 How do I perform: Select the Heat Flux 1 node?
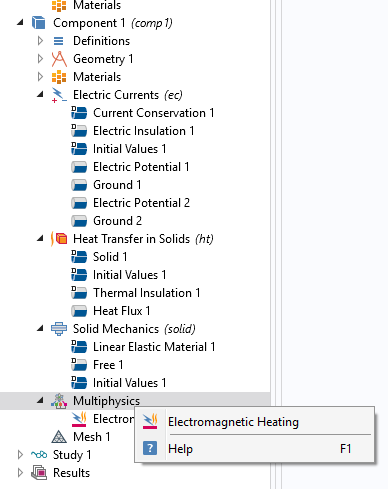click(111, 311)
